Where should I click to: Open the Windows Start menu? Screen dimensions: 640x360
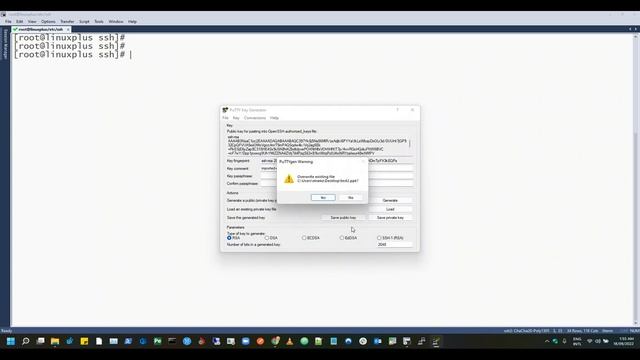[11, 341]
